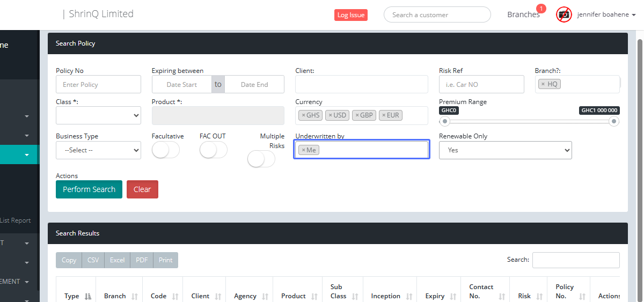Click the Perform Search button

click(89, 189)
